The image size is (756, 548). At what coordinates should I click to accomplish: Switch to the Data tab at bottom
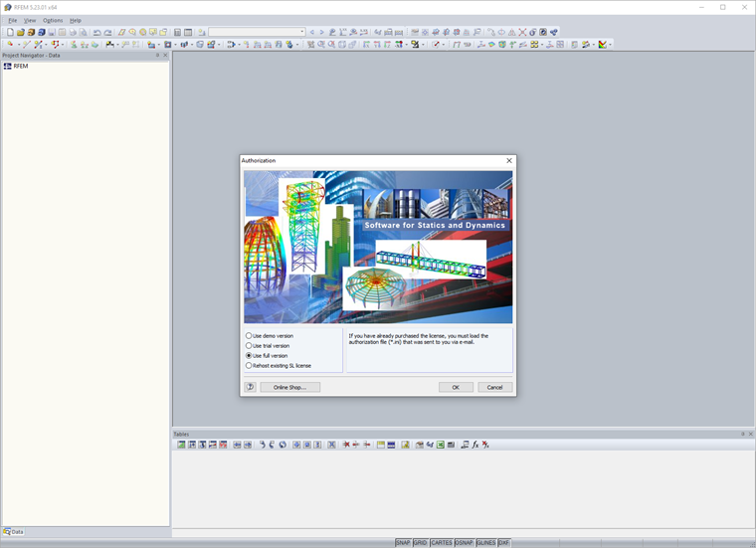[x=14, y=532]
